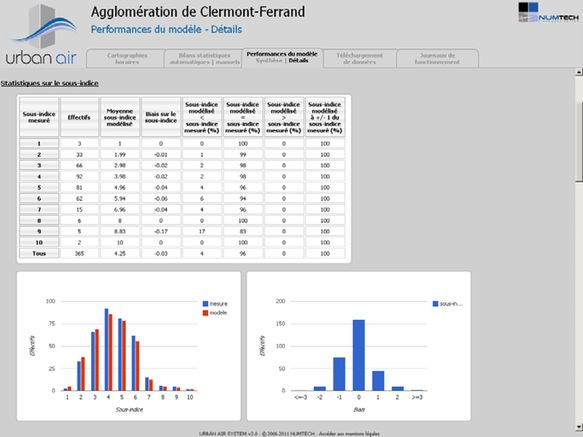Select the Tous row header
This screenshot has height=437, width=583.
pos(39,253)
